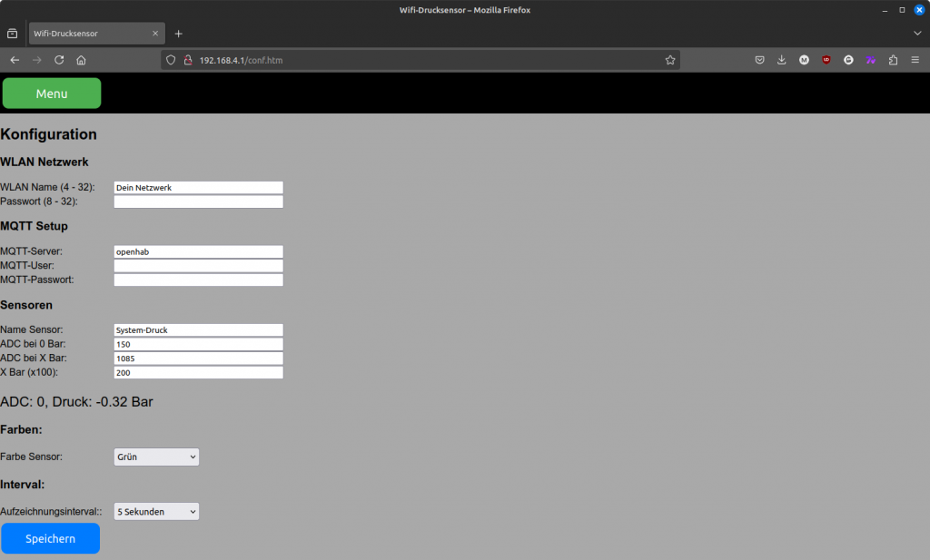Screen dimensions: 930x560
Task: Open the Aufzeichnungsinterval dropdown
Action: pyautogui.click(x=156, y=512)
